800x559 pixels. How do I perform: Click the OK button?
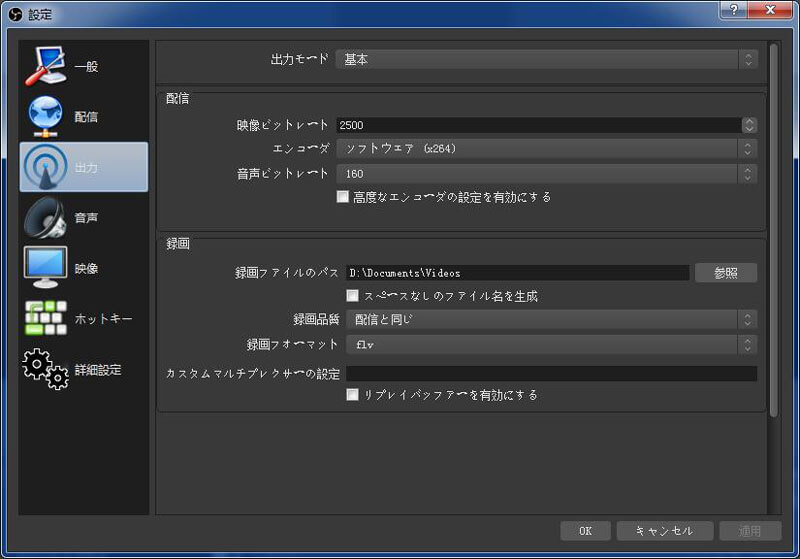click(585, 531)
